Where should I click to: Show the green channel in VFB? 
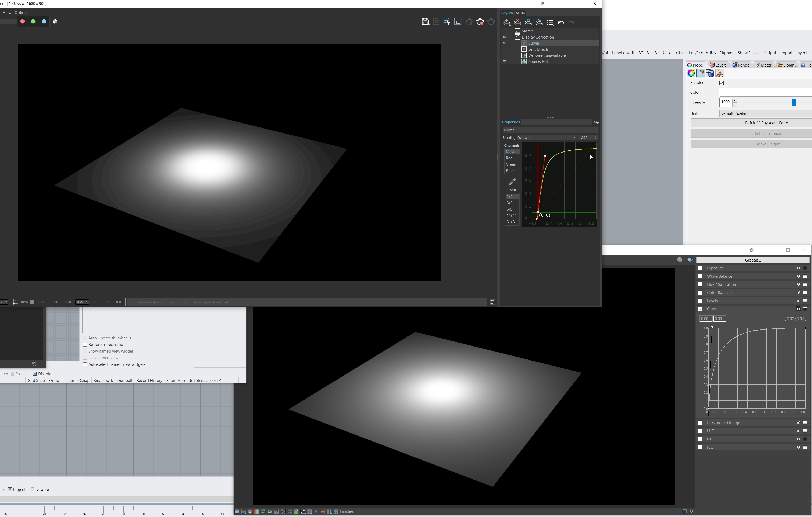[x=34, y=22]
